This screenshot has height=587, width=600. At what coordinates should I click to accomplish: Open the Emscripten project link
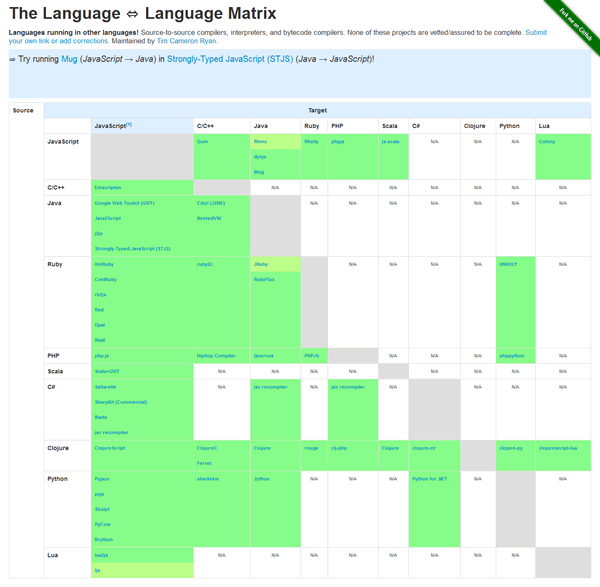point(108,188)
